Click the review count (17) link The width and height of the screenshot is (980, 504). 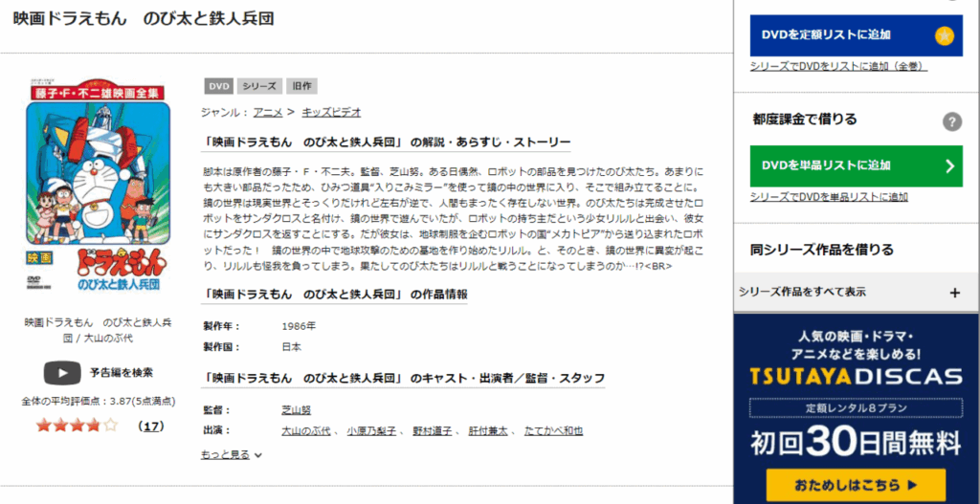click(x=151, y=427)
